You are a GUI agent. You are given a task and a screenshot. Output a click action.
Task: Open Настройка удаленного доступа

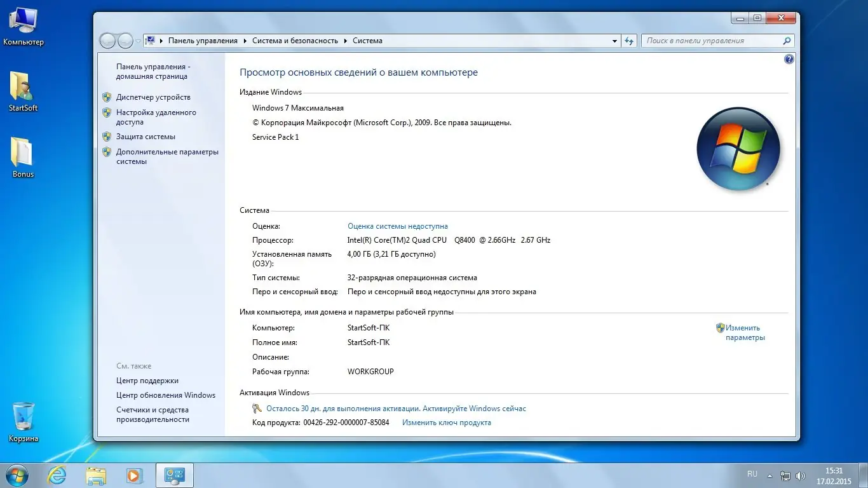156,117
